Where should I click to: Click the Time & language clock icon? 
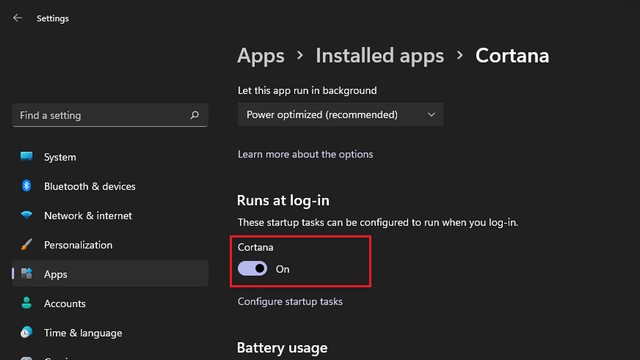click(27, 332)
